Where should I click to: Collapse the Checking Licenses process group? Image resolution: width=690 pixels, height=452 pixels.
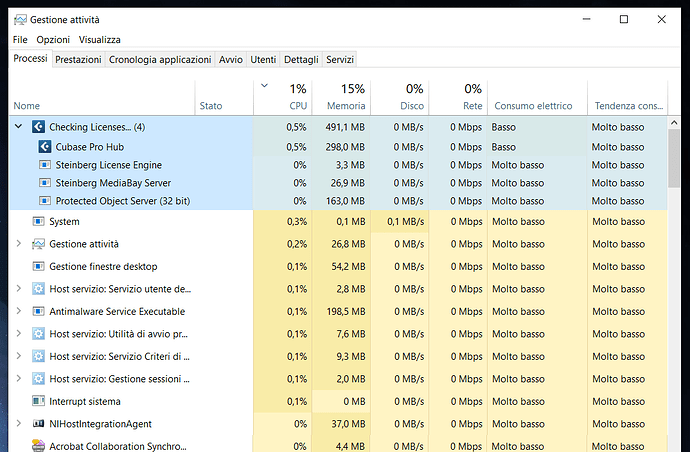pyautogui.click(x=19, y=127)
